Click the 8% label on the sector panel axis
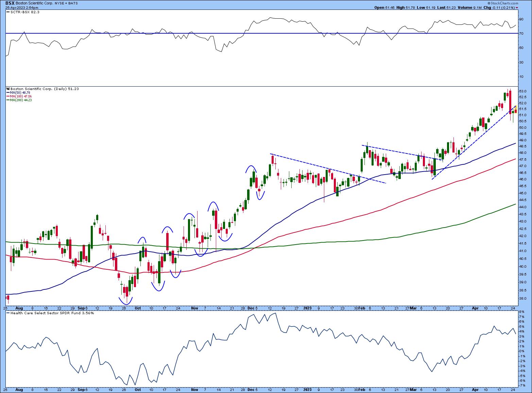This screenshot has width=532, height=393. [x=521, y=311]
